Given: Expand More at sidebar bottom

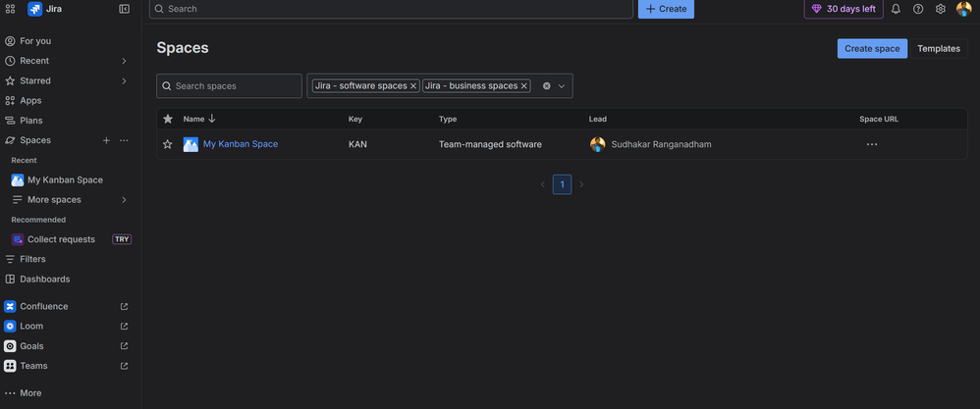Looking at the screenshot, I should (30, 392).
